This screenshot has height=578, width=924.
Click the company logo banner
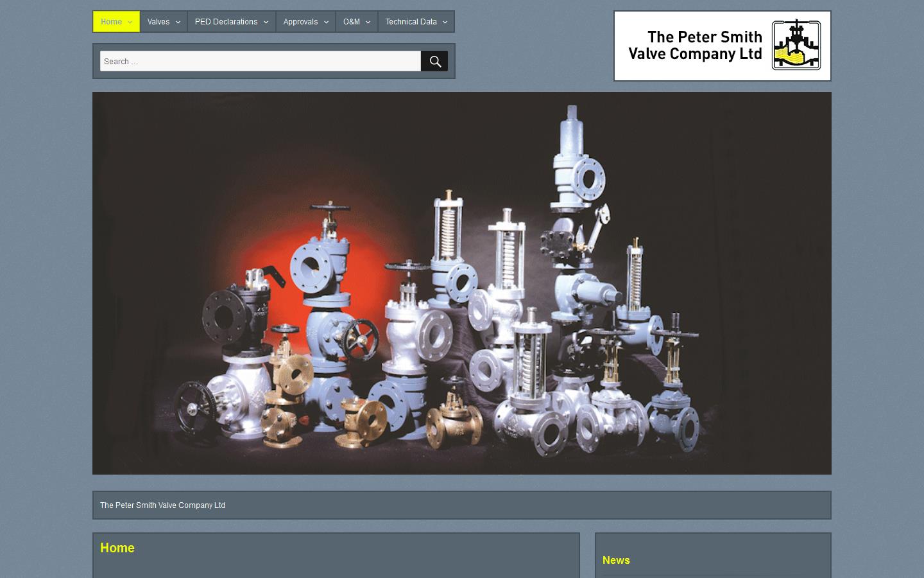coord(722,46)
